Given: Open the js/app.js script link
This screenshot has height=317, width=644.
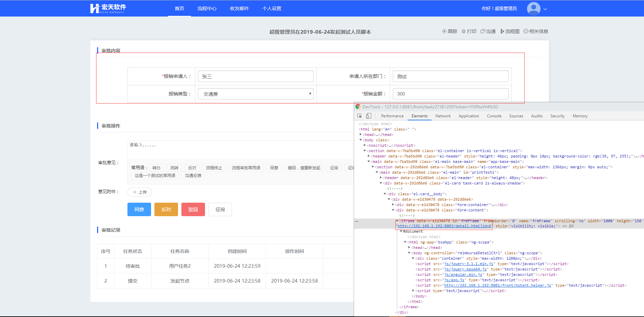Looking at the screenshot, I should 455,280.
